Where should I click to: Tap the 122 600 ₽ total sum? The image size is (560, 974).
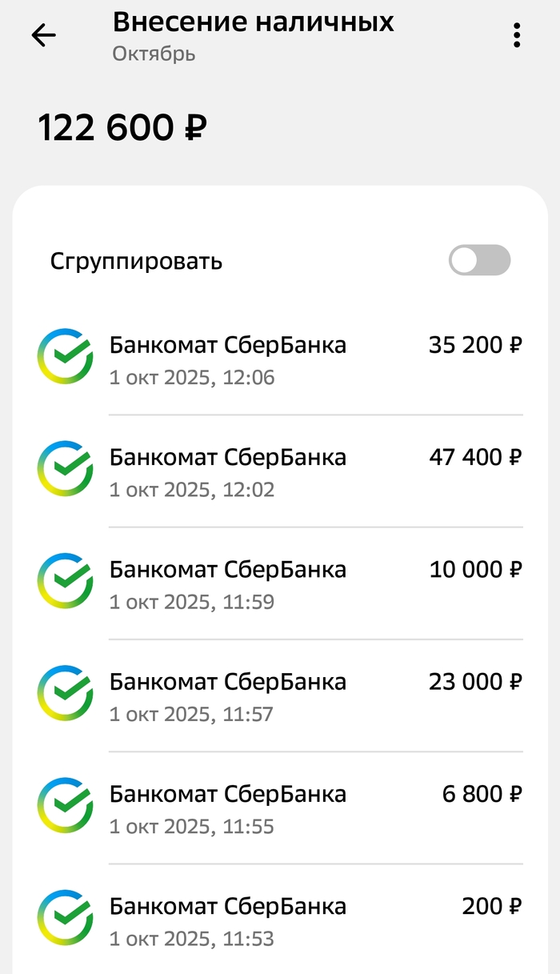coord(122,128)
